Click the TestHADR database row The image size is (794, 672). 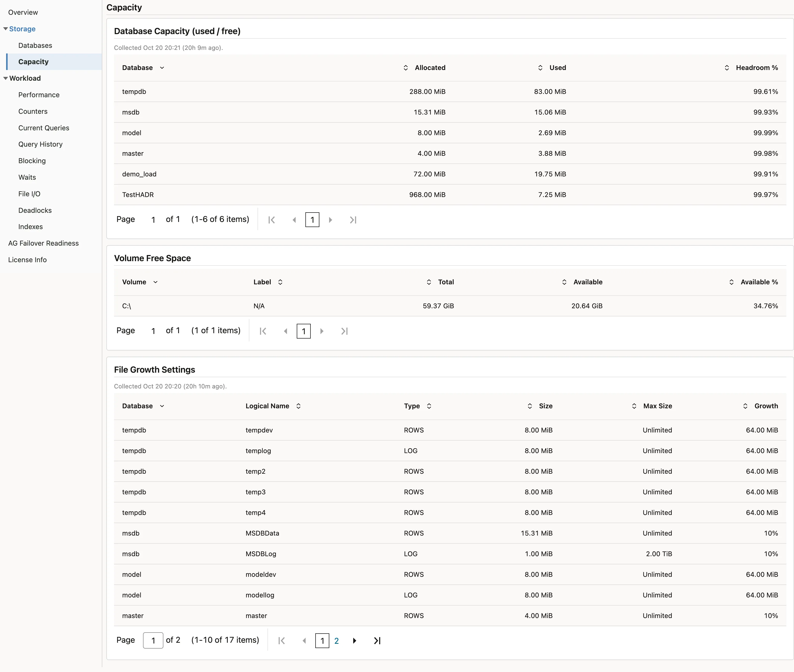[450, 195]
